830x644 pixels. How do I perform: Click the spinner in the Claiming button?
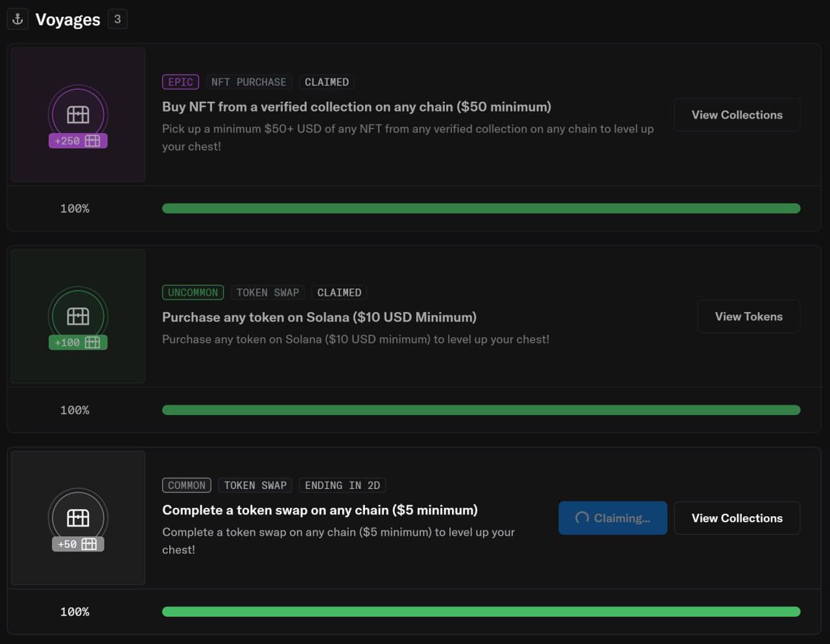582,518
